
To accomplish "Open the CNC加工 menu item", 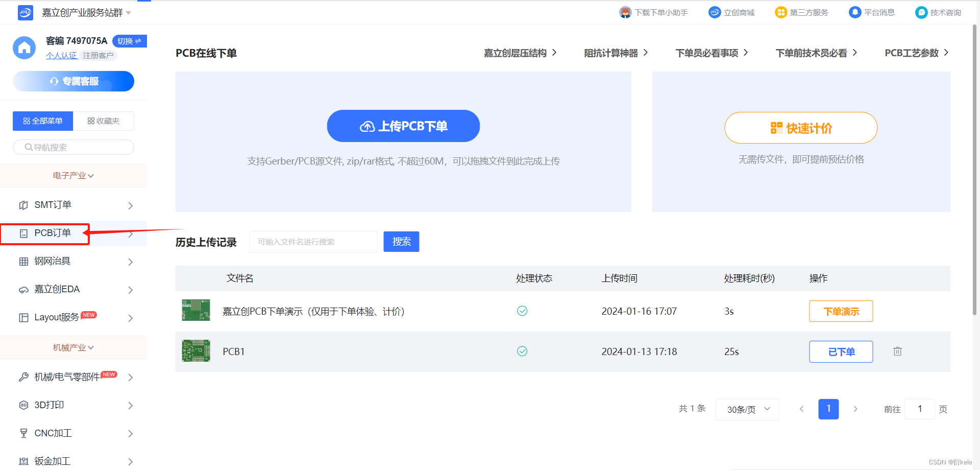I will coord(73,433).
